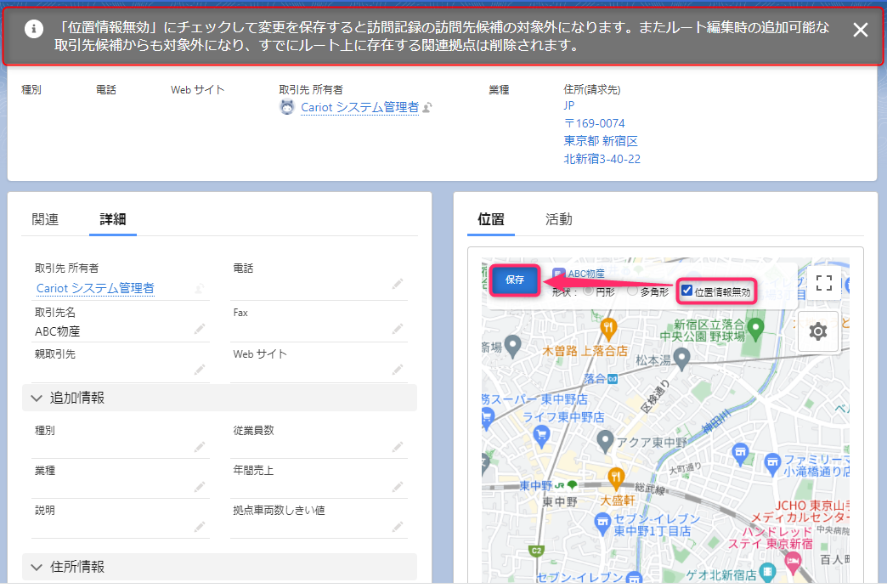The width and height of the screenshot is (887, 588).
Task: Switch to the 関連 tab
Action: [x=45, y=219]
